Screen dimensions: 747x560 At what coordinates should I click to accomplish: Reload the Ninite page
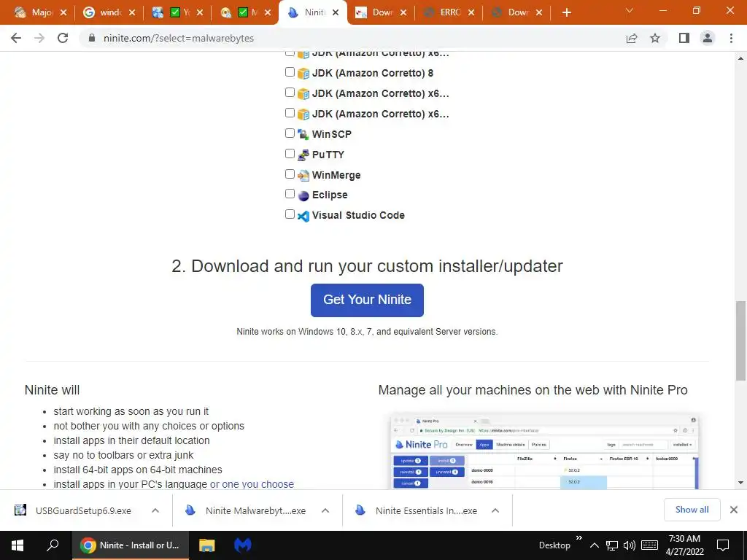point(63,38)
